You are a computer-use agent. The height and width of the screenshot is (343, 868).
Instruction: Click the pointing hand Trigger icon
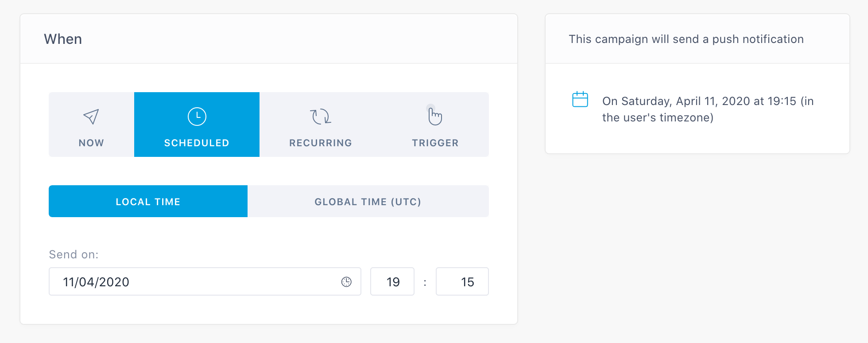pyautogui.click(x=434, y=116)
